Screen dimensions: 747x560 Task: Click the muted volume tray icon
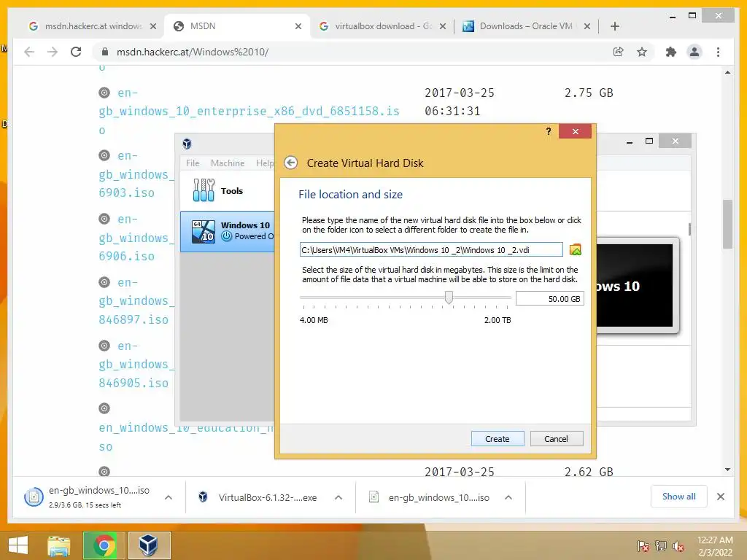[x=678, y=545]
